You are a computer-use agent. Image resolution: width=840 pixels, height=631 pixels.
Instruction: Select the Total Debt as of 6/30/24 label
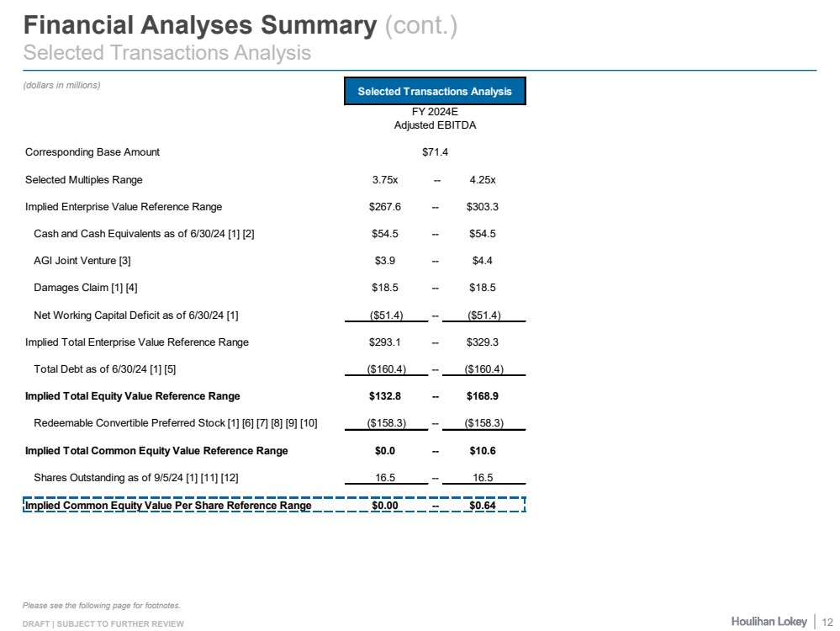tap(105, 369)
